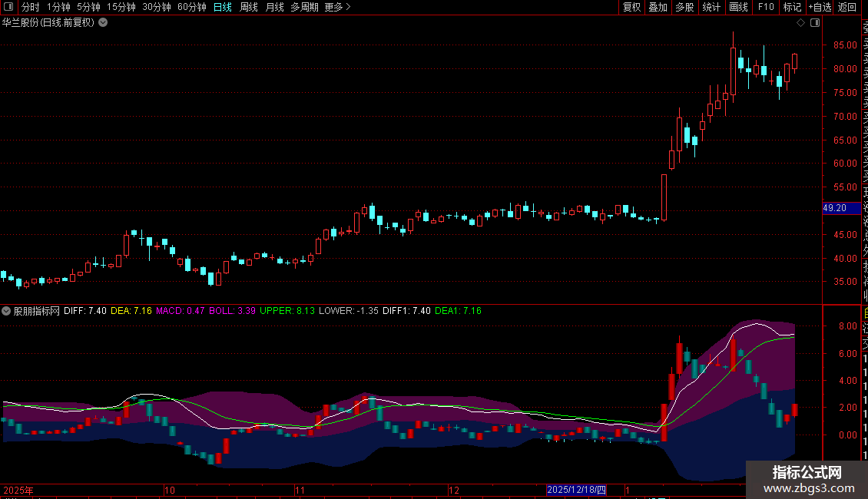Switch to the 月线 monthly chart
Image resolution: width=868 pixels, height=499 pixels.
click(274, 7)
